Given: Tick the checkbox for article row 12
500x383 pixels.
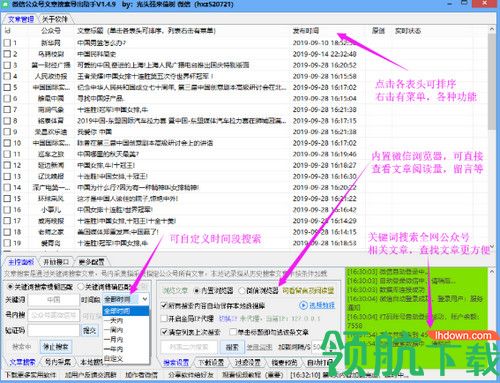Looking at the screenshot, I should 7,165.
